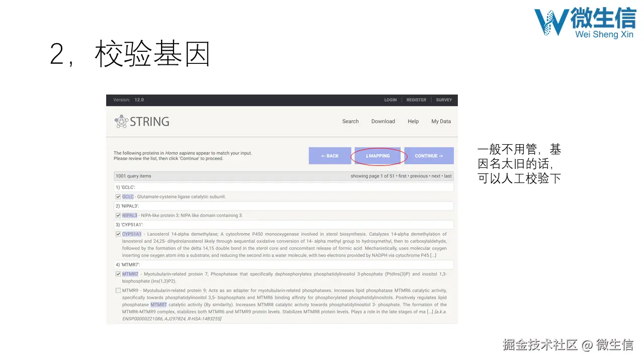Viewport: 644px width, 362px height.
Task: Uncheck the MTMR7 protein checkbox
Action: [118, 274]
